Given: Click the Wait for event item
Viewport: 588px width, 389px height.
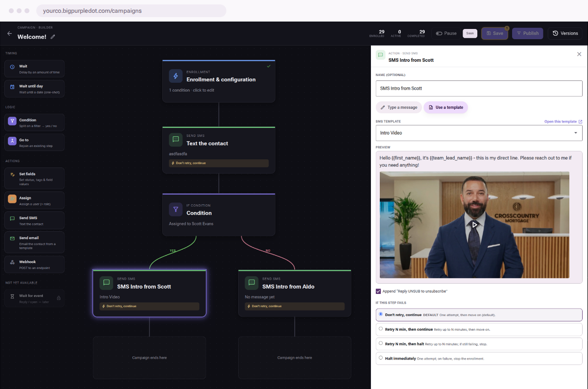Looking at the screenshot, I should [34, 298].
